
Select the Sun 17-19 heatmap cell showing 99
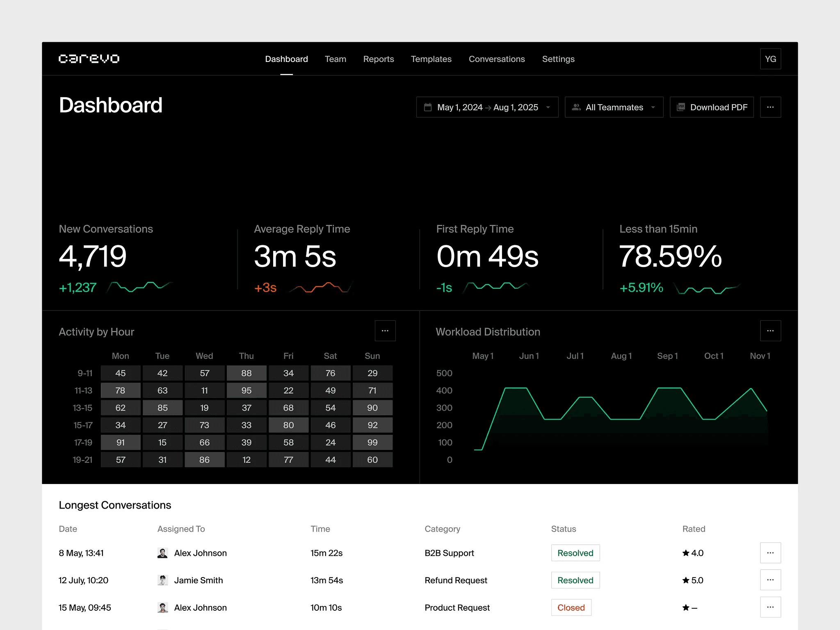pos(372,443)
